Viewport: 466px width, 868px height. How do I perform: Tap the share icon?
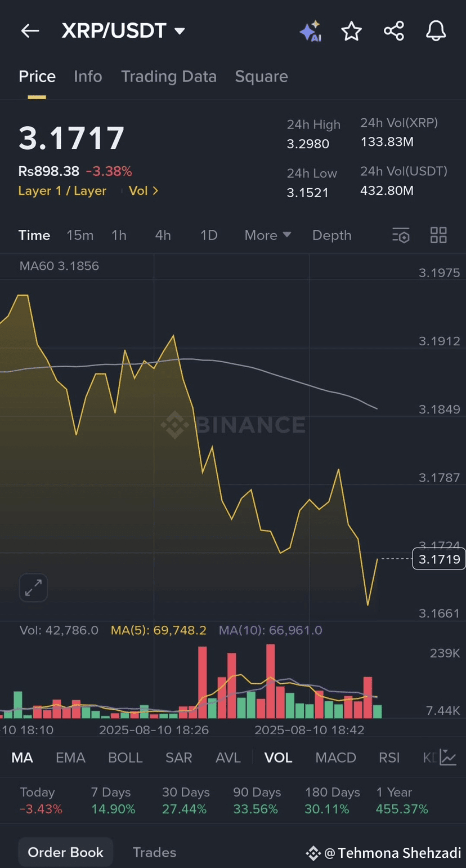[x=394, y=31]
